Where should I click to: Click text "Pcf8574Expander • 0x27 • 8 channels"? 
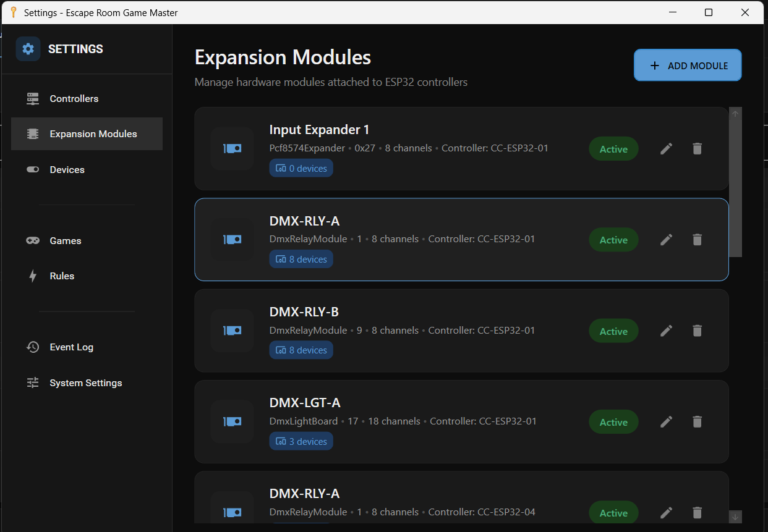(351, 148)
